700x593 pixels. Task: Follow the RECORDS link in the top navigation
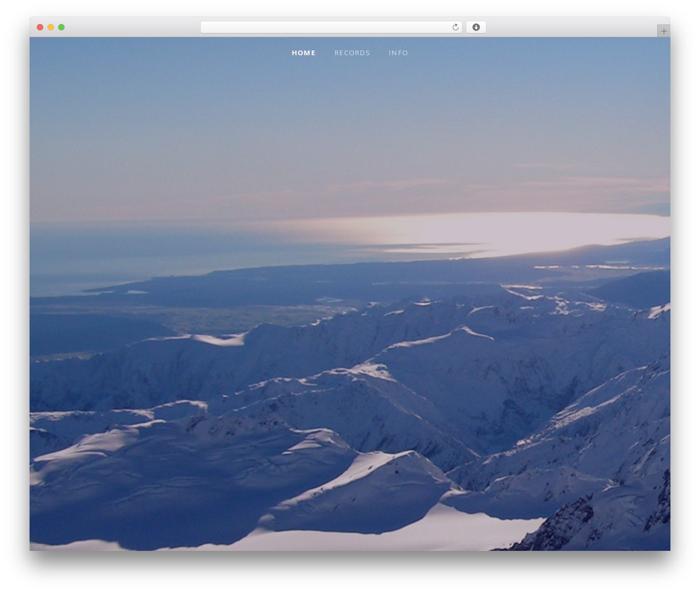point(352,53)
